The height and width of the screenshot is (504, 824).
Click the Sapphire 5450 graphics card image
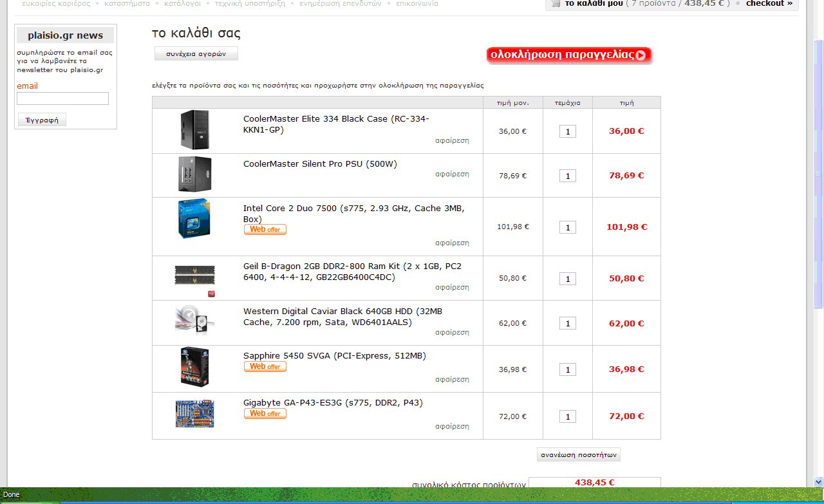click(194, 368)
